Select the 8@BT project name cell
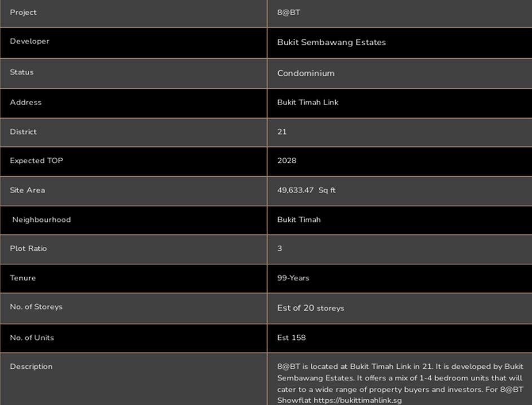The height and width of the screenshot is (405, 532). (x=288, y=12)
